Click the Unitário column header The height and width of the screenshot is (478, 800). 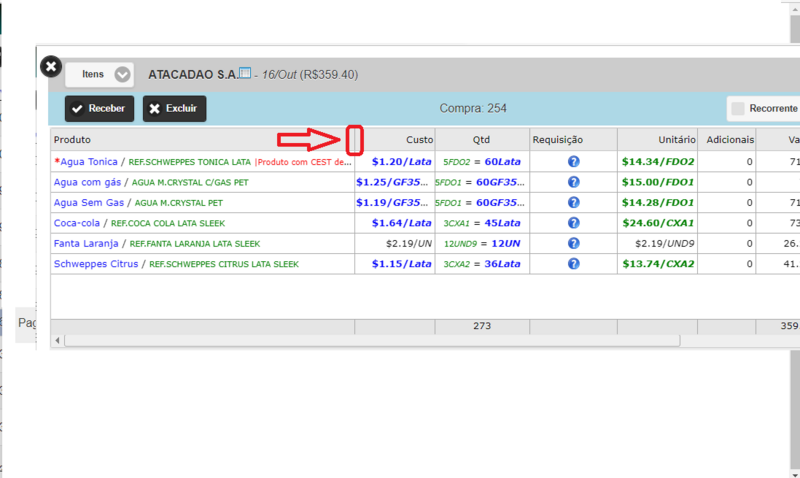click(x=658, y=140)
